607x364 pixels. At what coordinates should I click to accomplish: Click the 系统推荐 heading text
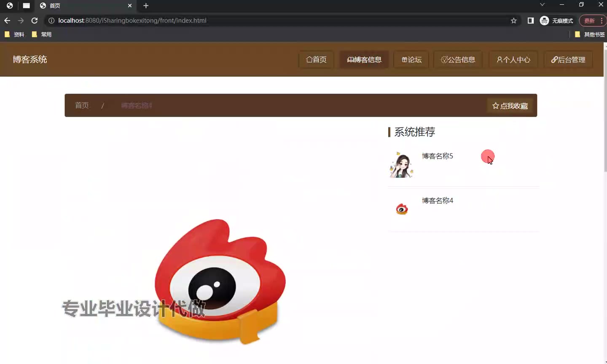click(x=415, y=132)
